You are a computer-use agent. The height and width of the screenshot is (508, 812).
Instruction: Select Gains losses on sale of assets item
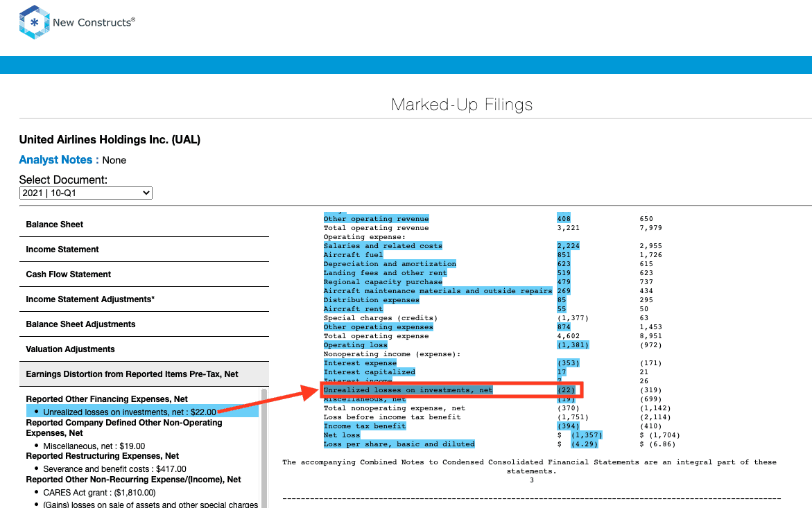coord(150,505)
